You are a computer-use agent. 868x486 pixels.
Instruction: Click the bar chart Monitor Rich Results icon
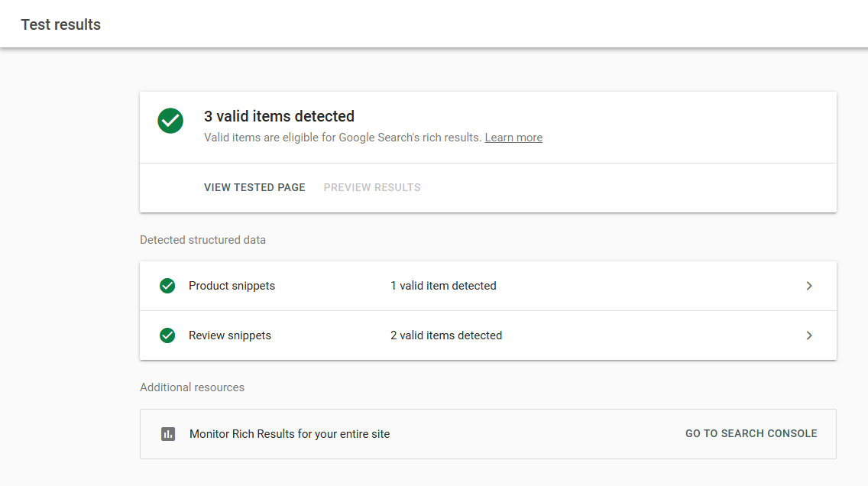point(168,434)
